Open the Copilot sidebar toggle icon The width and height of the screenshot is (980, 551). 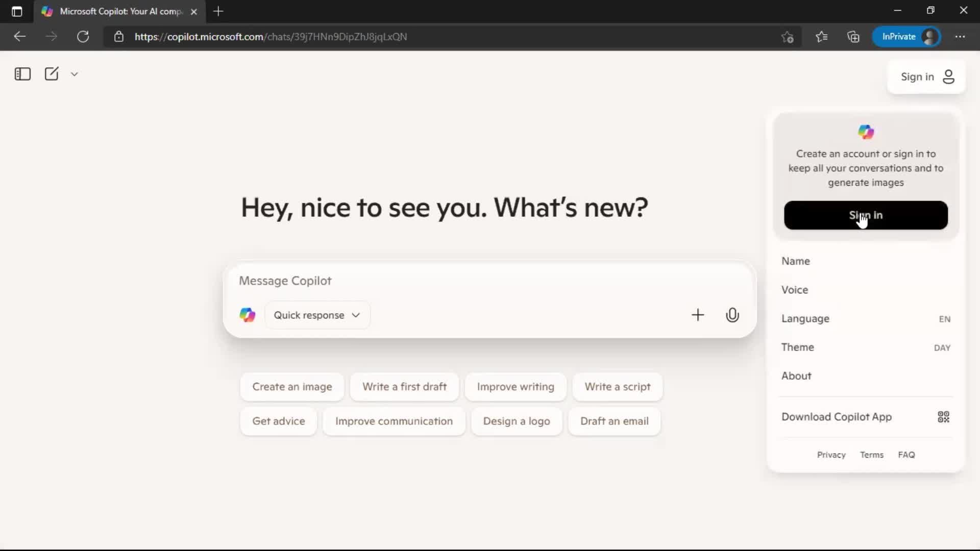[22, 74]
